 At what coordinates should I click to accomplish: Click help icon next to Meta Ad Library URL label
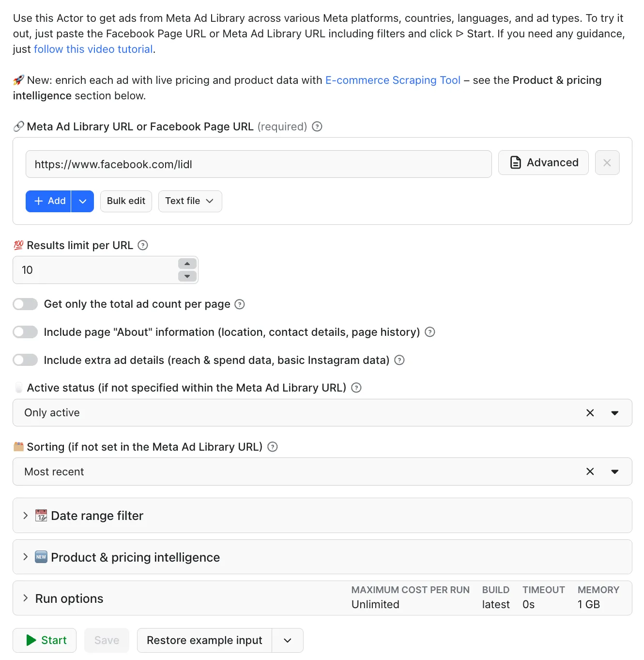coord(317,126)
